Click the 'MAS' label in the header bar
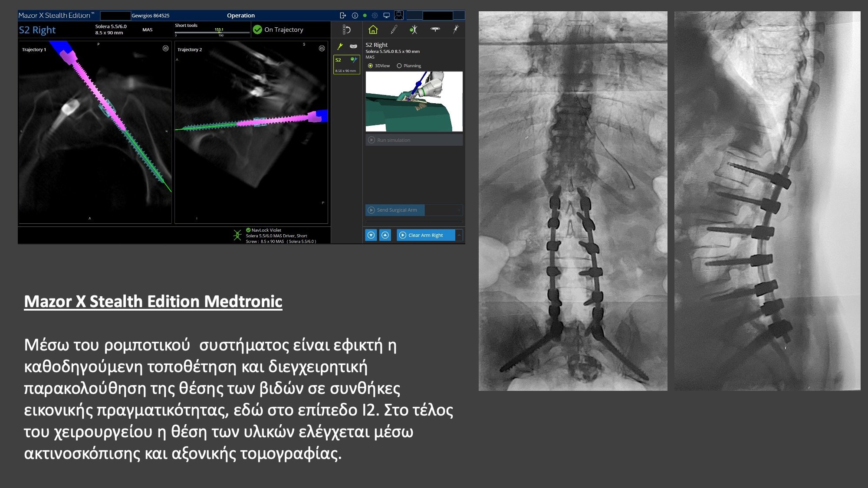868x488 pixels. click(x=148, y=30)
